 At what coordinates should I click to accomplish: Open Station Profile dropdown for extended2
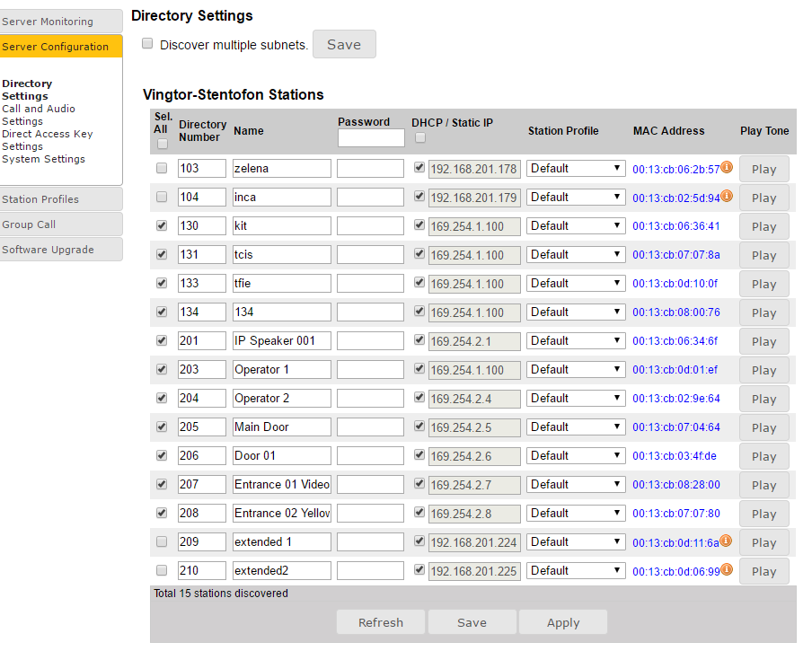pyautogui.click(x=576, y=570)
